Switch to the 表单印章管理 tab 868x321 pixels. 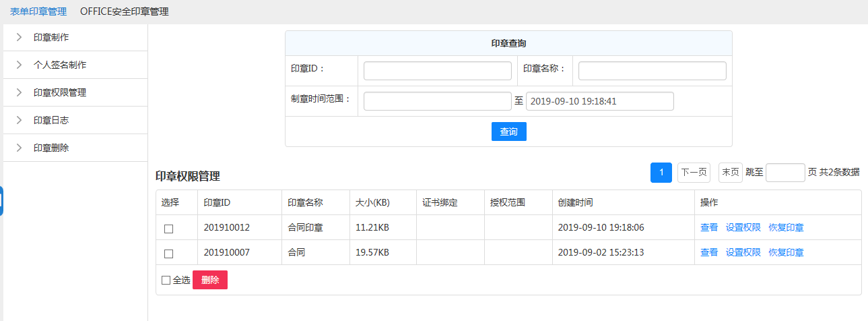pyautogui.click(x=38, y=11)
